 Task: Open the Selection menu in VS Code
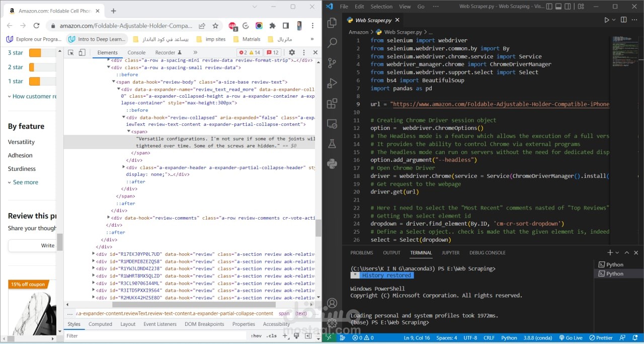(381, 7)
